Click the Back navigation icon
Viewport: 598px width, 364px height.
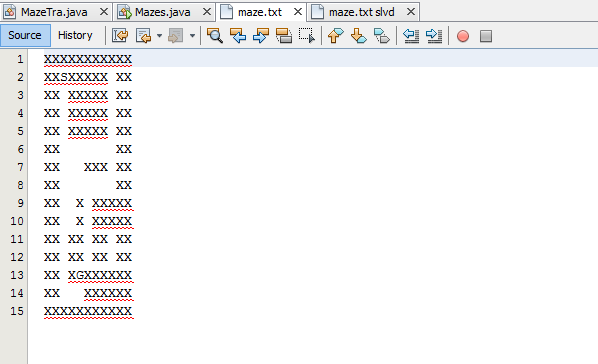(144, 36)
